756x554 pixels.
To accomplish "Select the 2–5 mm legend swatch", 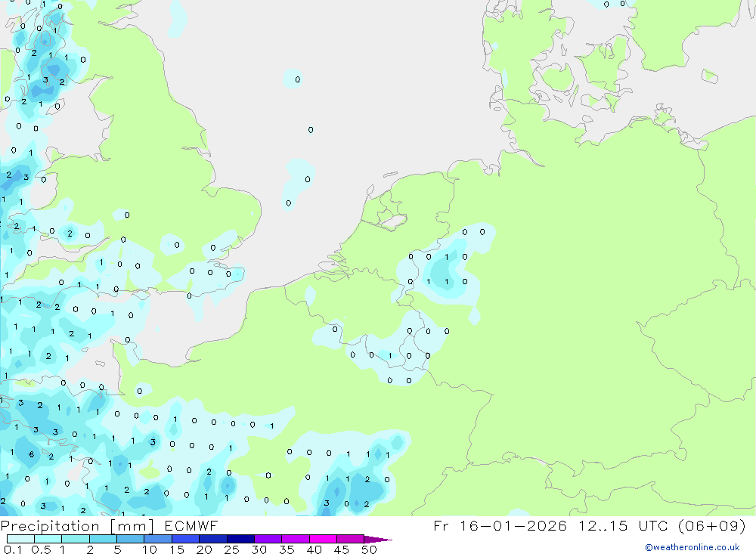I will (x=103, y=539).
